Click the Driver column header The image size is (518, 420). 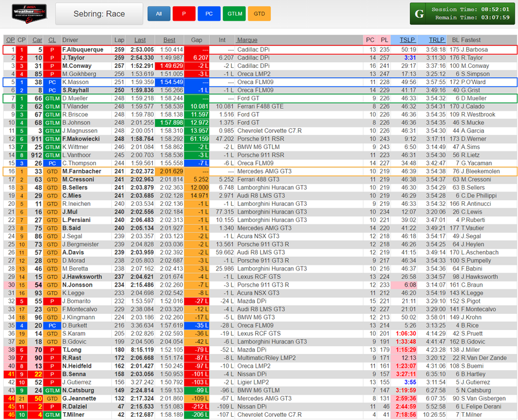(x=71, y=40)
